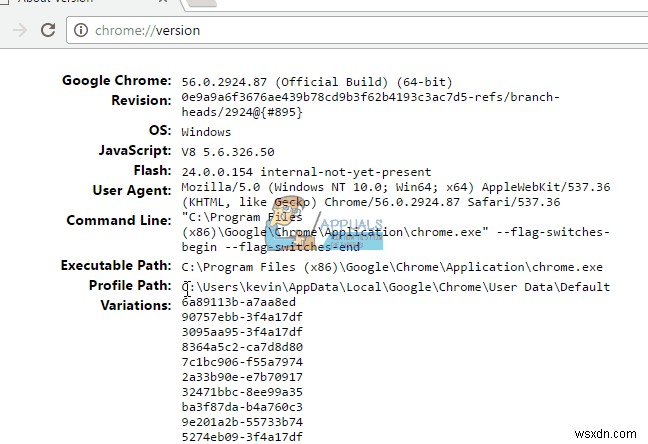Close the About Version tab
Screen dimensions: 648x444
tap(163, 1)
